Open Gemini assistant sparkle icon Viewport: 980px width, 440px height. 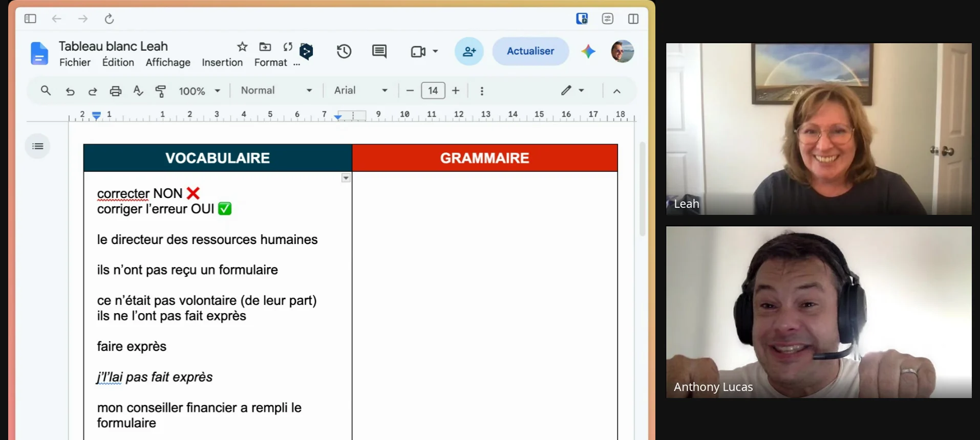coord(588,51)
